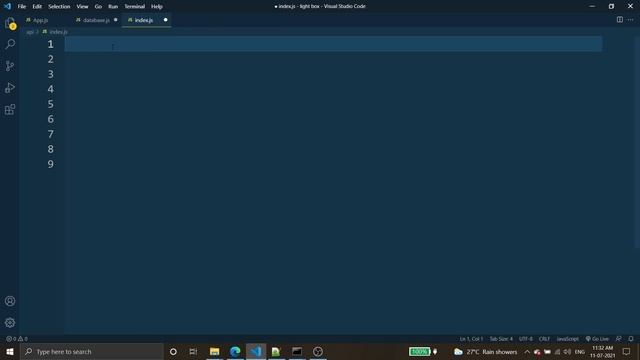Open Microsoft Edge from the taskbar
This screenshot has height=360, width=640.
235,351
